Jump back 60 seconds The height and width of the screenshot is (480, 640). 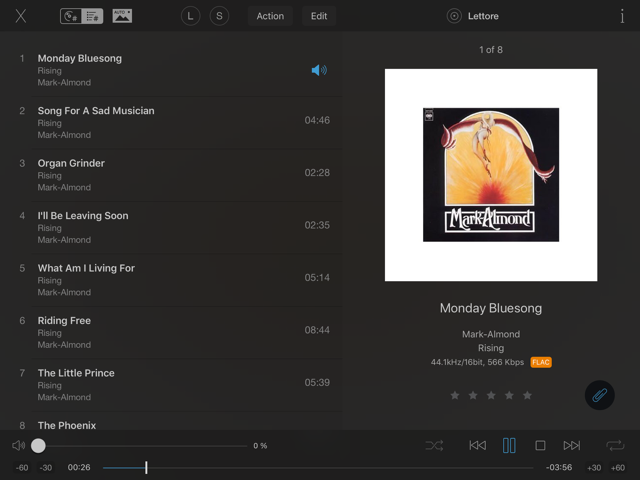22,468
